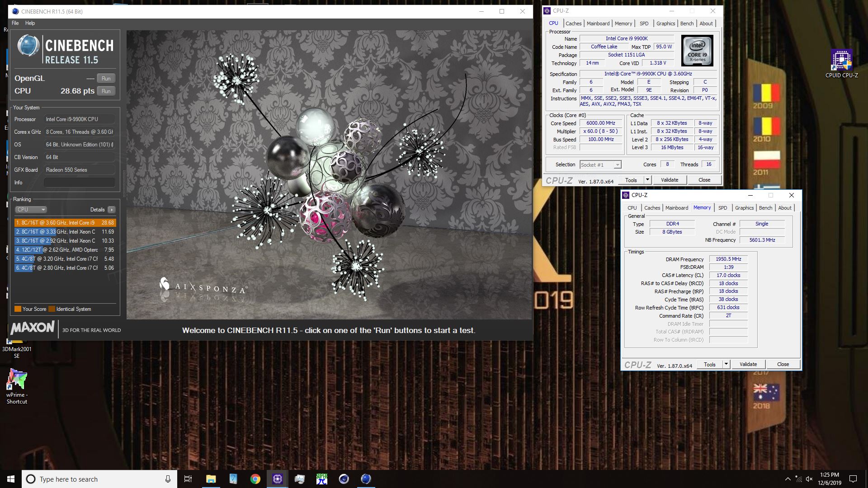The height and width of the screenshot is (488, 868).
Task: Click Close in CPU-Z Memory window
Action: tap(783, 364)
